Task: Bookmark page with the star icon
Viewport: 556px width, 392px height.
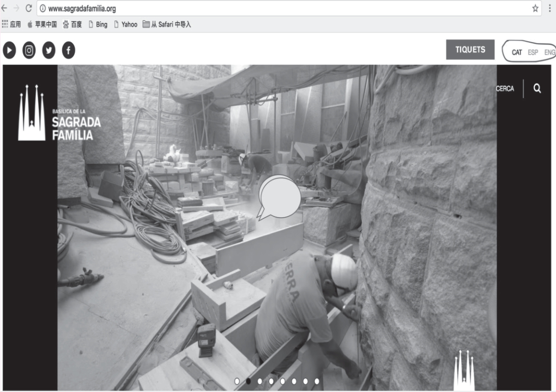Action: [535, 8]
